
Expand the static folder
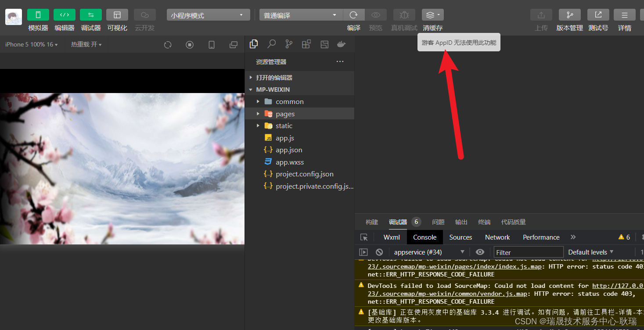coord(300,126)
